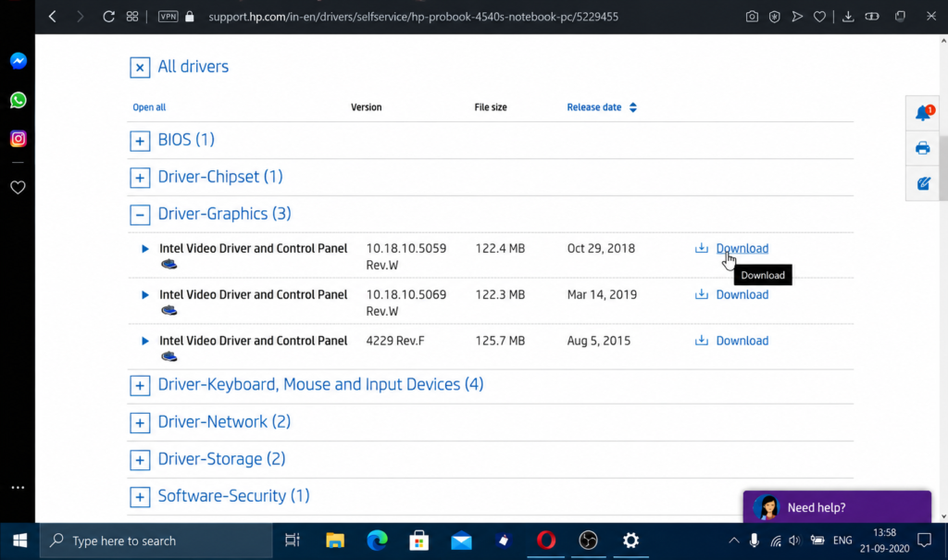Add page to bookmarks via heart icon

click(x=820, y=17)
